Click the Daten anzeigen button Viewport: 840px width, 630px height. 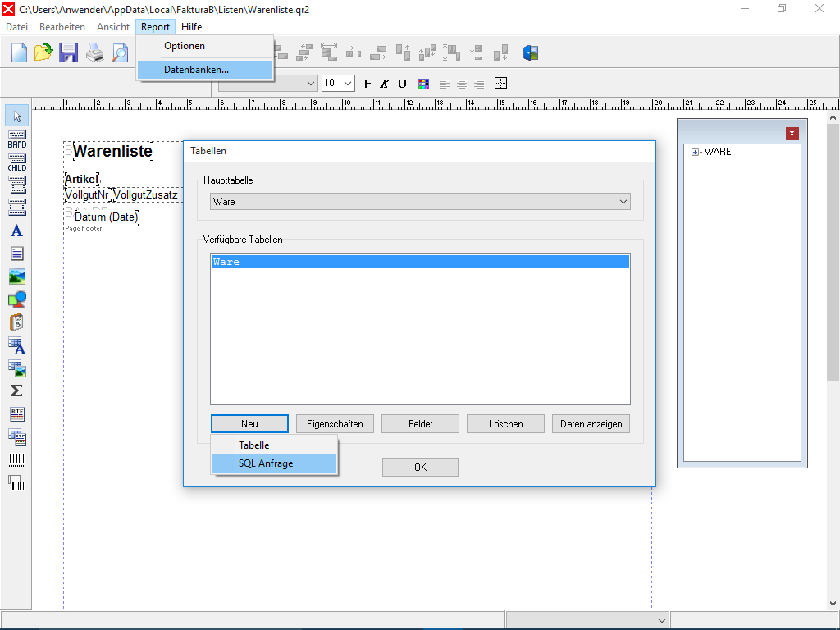(x=591, y=424)
